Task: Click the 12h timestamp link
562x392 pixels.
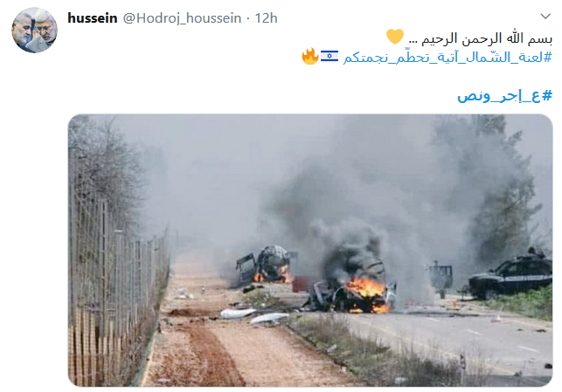Action: tap(266, 18)
